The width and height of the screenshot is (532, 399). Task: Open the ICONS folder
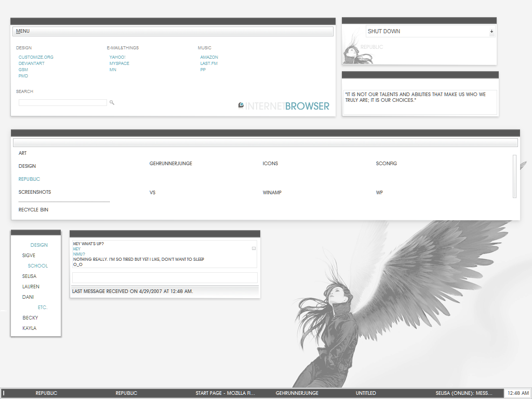click(270, 164)
